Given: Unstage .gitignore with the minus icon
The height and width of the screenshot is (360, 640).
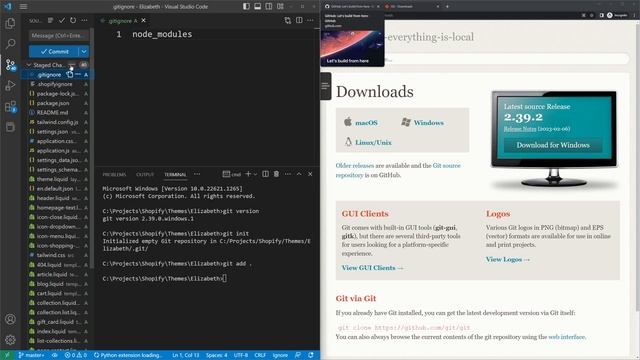Looking at the screenshot, I should (x=78, y=74).
